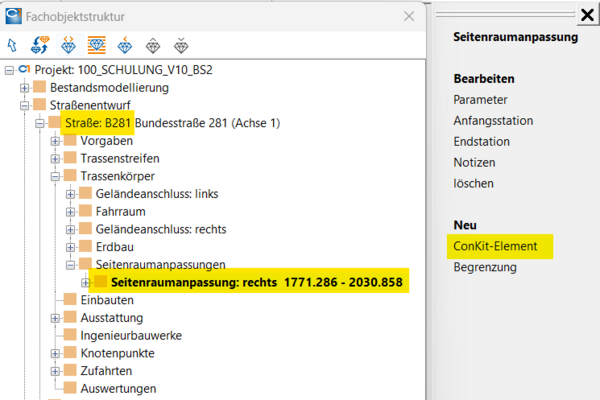Image resolution: width=600 pixels, height=400 pixels.
Task: Expand the Trassenstreifen node
Action: point(55,158)
